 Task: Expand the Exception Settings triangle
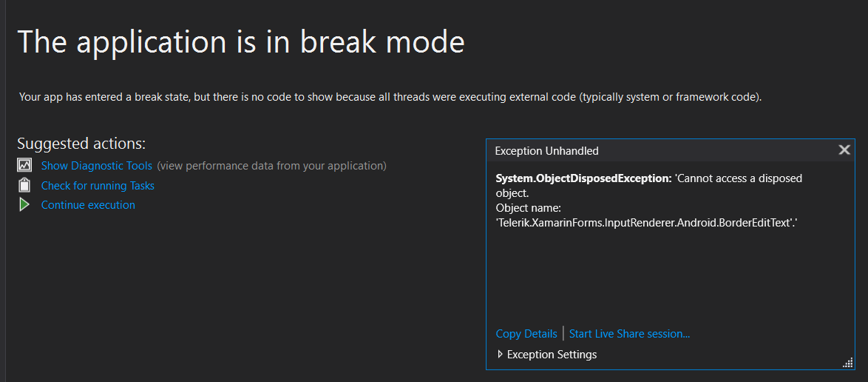(500, 355)
